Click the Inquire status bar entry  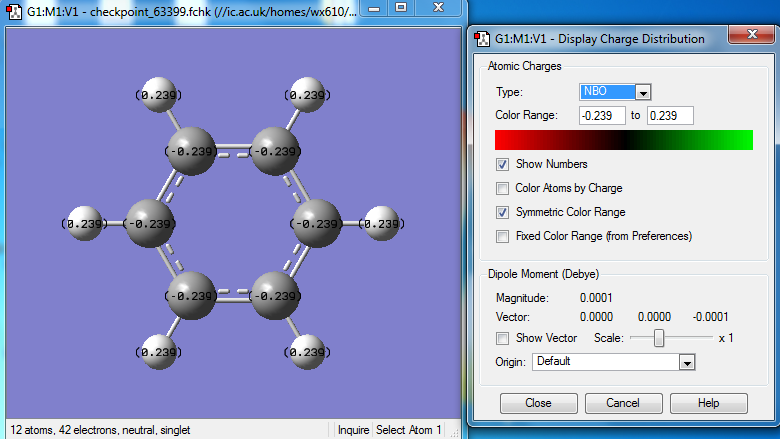[x=353, y=430]
